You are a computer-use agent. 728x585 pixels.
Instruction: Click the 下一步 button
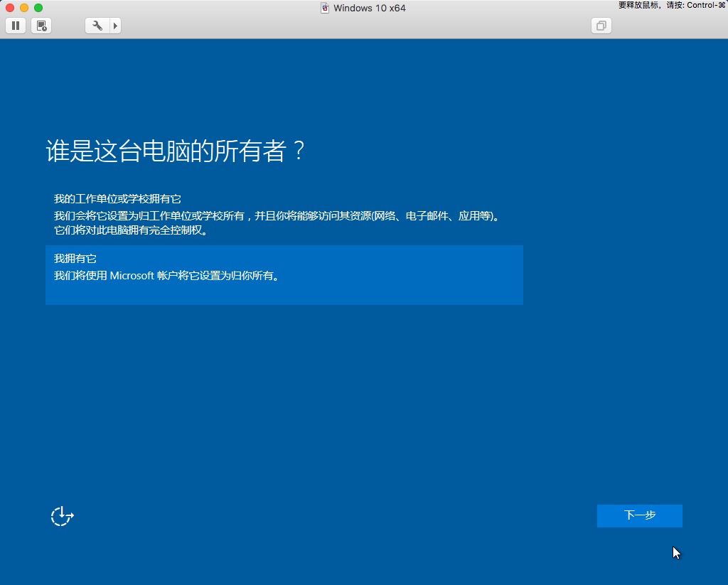pos(639,515)
